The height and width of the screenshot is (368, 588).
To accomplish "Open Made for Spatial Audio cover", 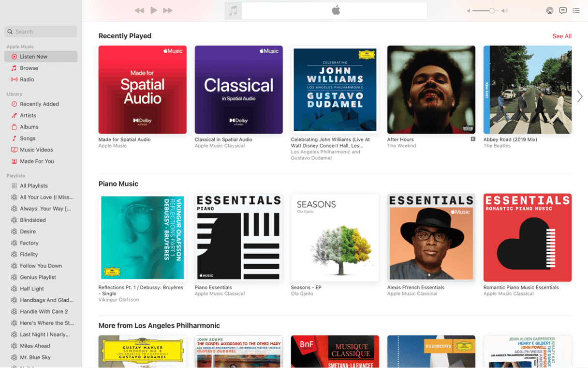I will [x=143, y=90].
